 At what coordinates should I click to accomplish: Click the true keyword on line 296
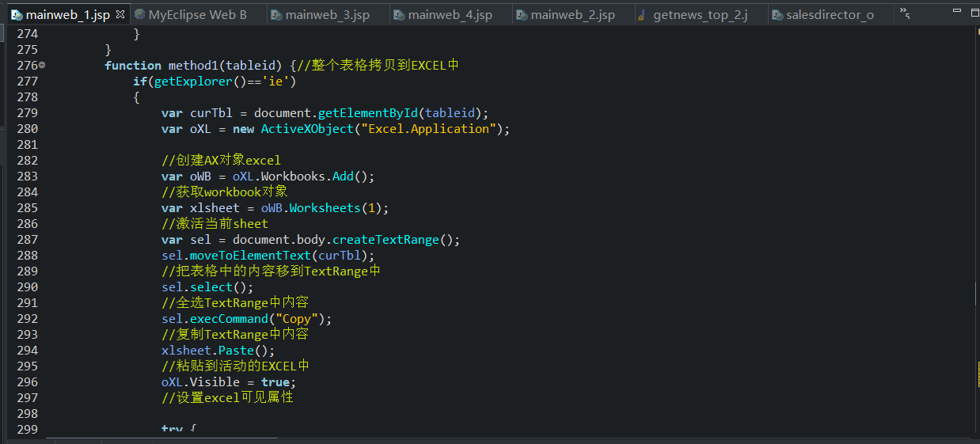point(275,382)
